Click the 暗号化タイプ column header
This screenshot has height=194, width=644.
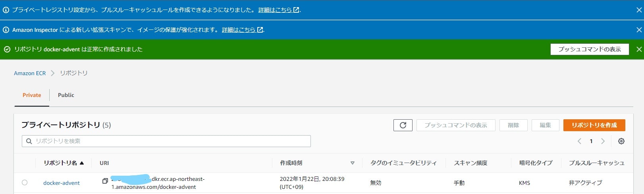(x=536, y=163)
